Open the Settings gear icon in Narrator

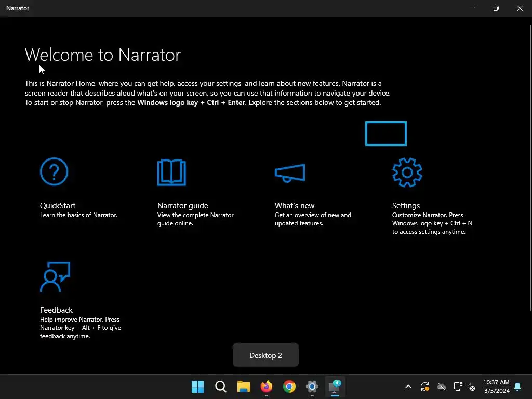pos(407,172)
